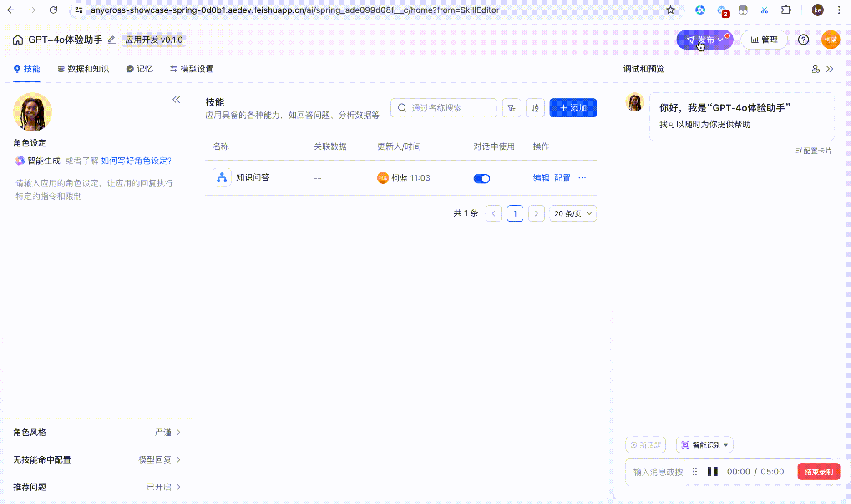Click the skill filter icon
The image size is (851, 504).
[x=512, y=108]
